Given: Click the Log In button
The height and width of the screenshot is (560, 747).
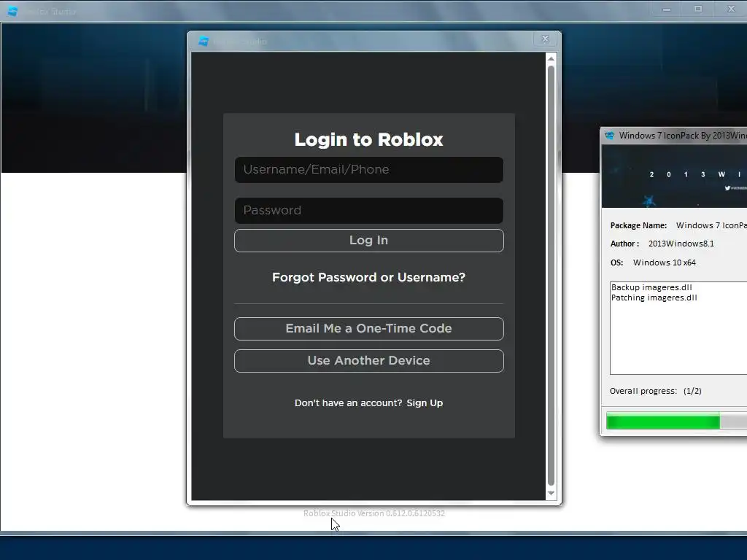Looking at the screenshot, I should coord(368,241).
